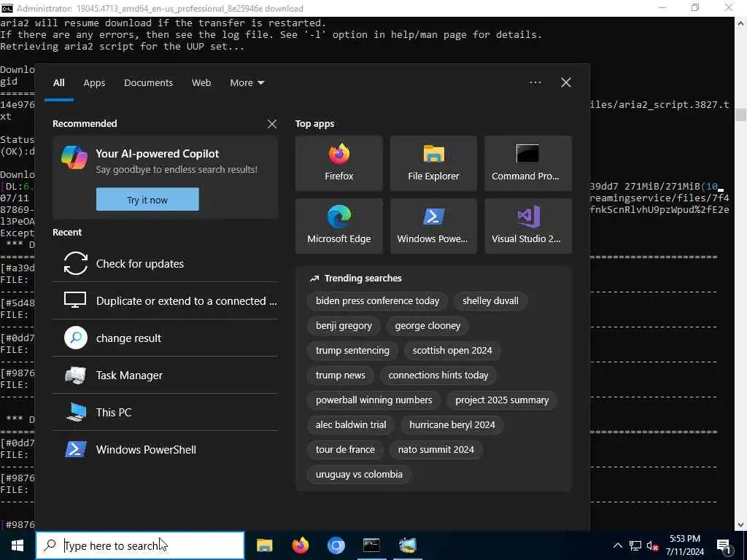The image size is (747, 560).
Task: Click the Command Prompt vertical scrollbar thumb
Action: [x=740, y=114]
